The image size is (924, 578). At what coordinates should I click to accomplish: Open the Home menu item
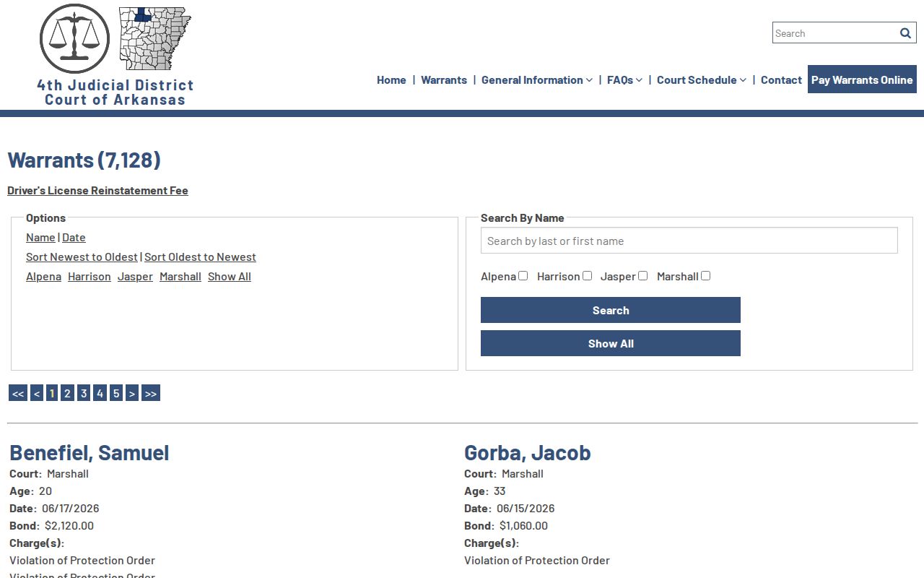coord(391,80)
